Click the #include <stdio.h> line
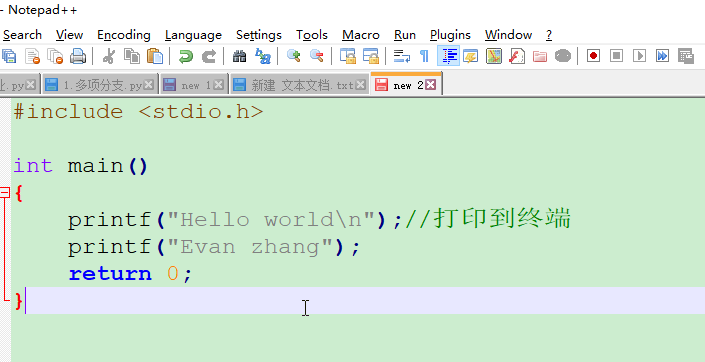Image resolution: width=705 pixels, height=362 pixels. (138, 112)
